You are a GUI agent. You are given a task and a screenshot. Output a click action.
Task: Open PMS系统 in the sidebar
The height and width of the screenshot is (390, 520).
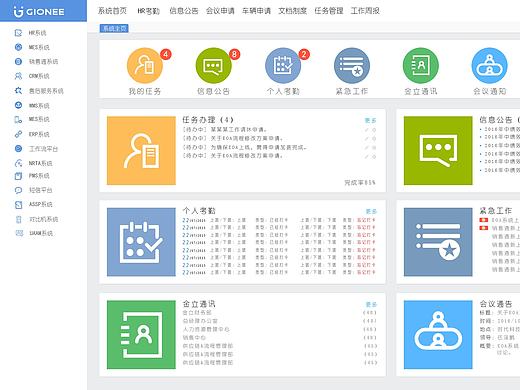(39, 176)
